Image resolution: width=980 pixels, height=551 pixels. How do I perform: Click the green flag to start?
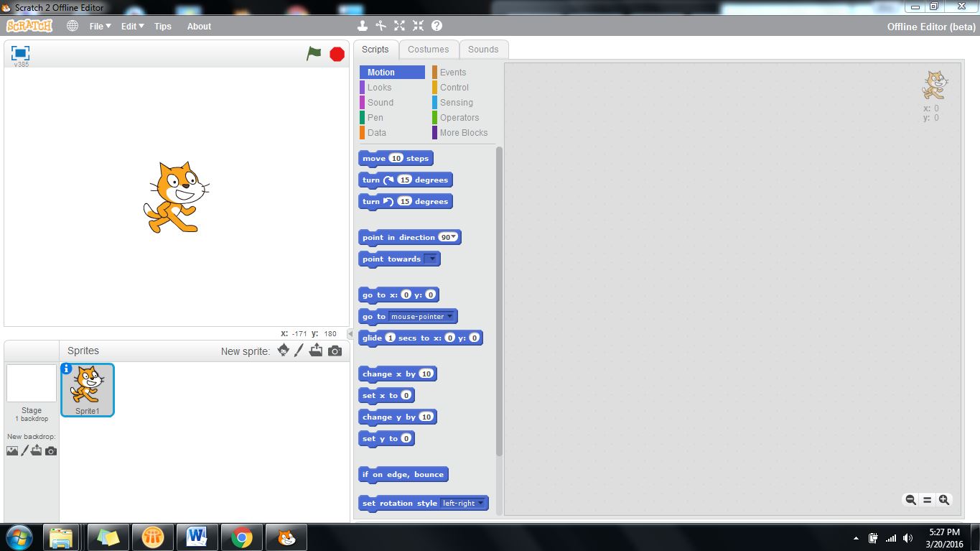tap(314, 53)
